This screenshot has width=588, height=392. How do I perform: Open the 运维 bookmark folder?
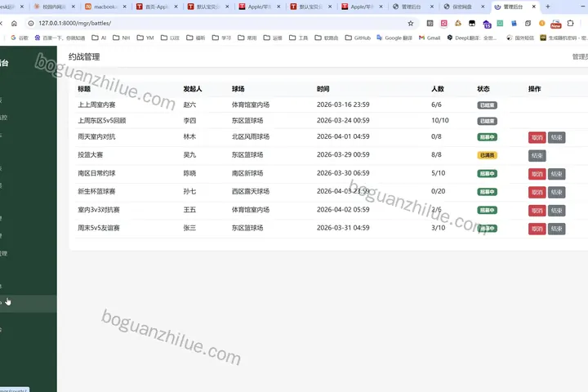point(273,38)
